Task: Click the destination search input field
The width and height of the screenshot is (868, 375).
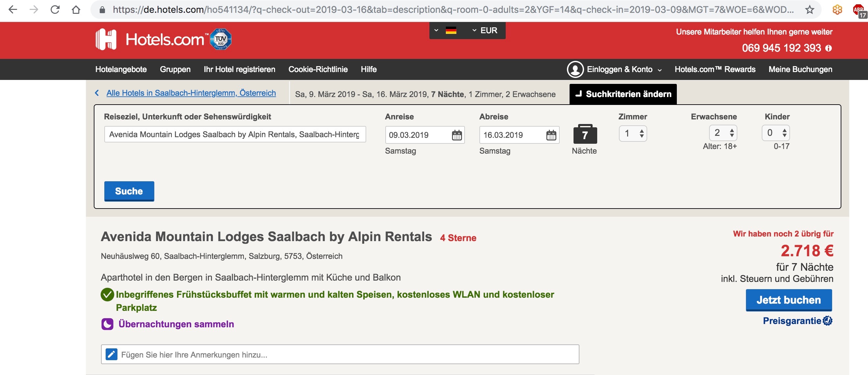Action: click(x=235, y=135)
